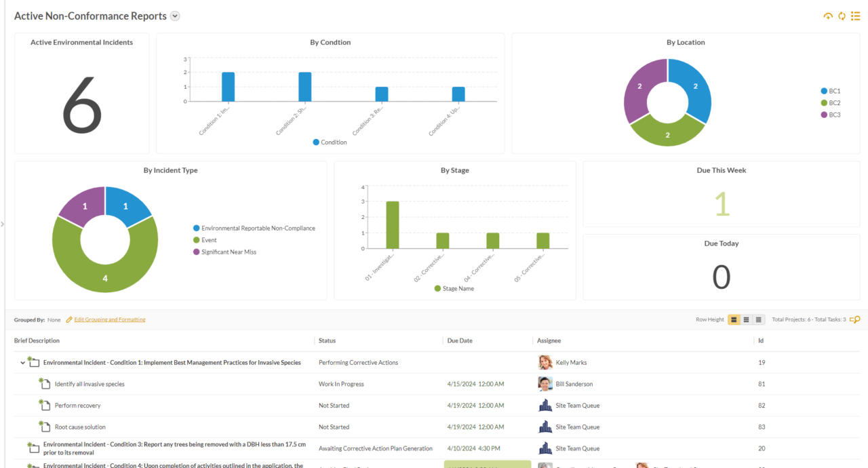Click the Site Team Queue building icon for Root cause solution
Screen dimensions: 868x468
tap(545, 427)
